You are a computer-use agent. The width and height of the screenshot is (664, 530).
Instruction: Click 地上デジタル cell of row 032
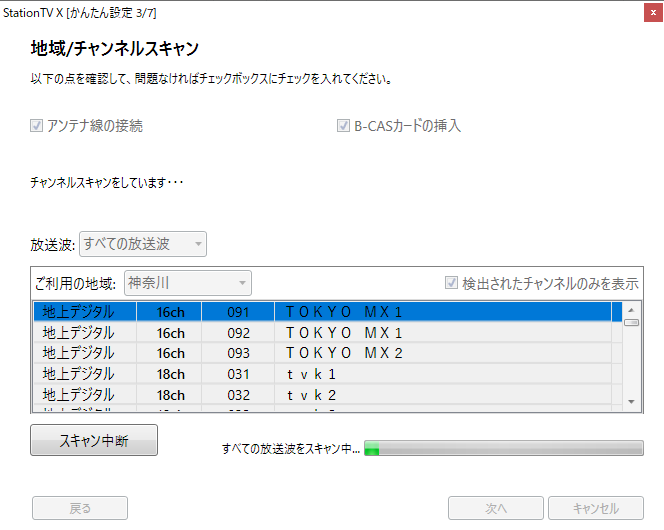pos(85,395)
